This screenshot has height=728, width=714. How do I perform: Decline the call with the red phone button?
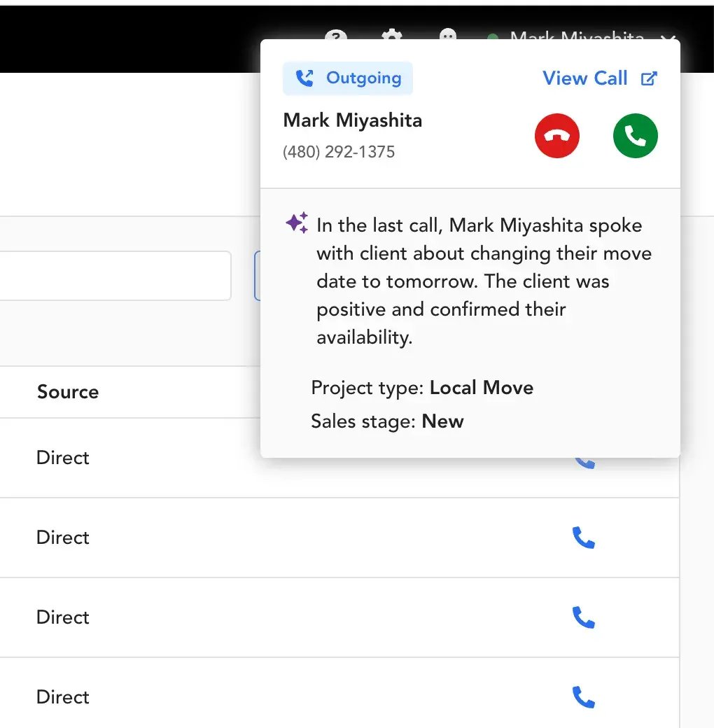pyautogui.click(x=557, y=135)
